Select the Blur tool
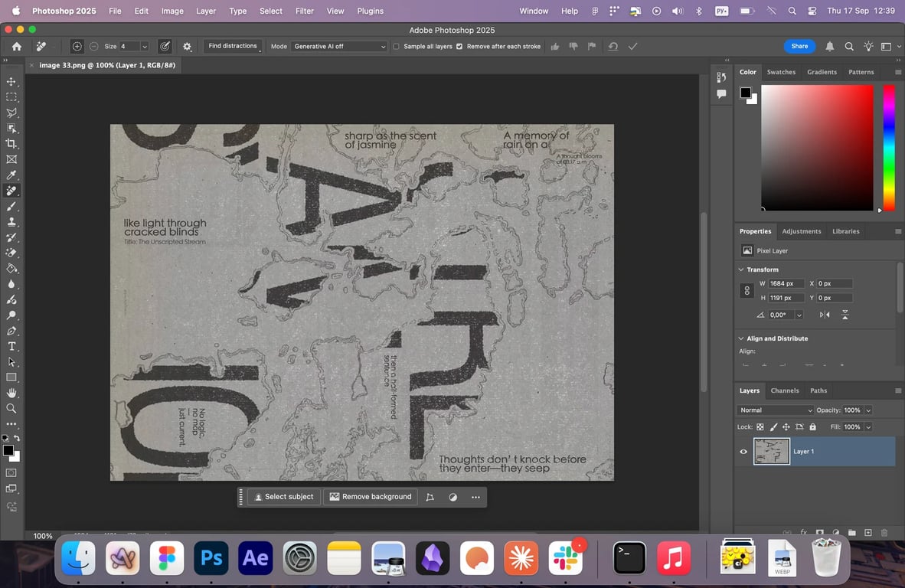The height and width of the screenshot is (588, 905). click(11, 284)
